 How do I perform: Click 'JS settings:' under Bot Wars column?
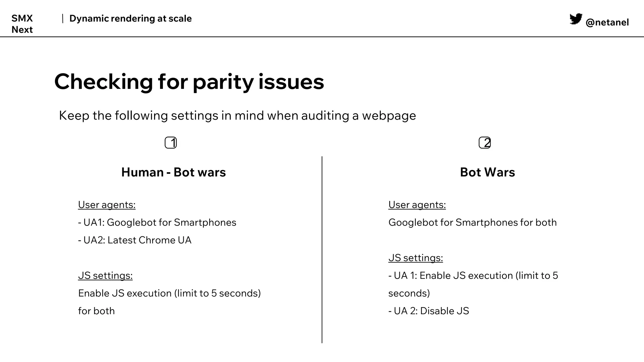pos(416,258)
